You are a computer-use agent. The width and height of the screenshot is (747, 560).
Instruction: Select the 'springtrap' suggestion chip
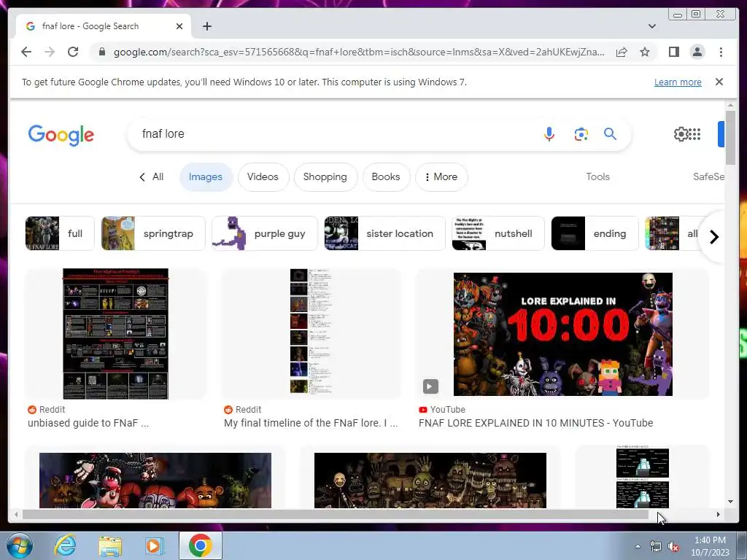(x=153, y=233)
